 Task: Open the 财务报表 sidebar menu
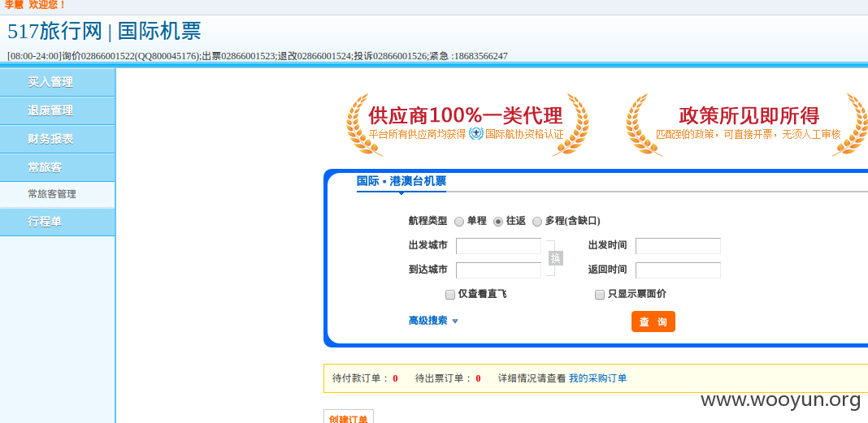pos(58,140)
